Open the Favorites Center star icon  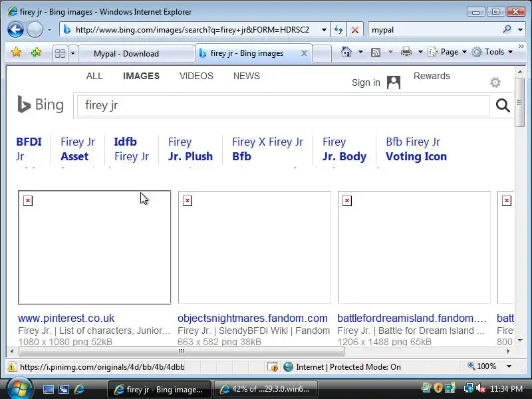click(16, 53)
